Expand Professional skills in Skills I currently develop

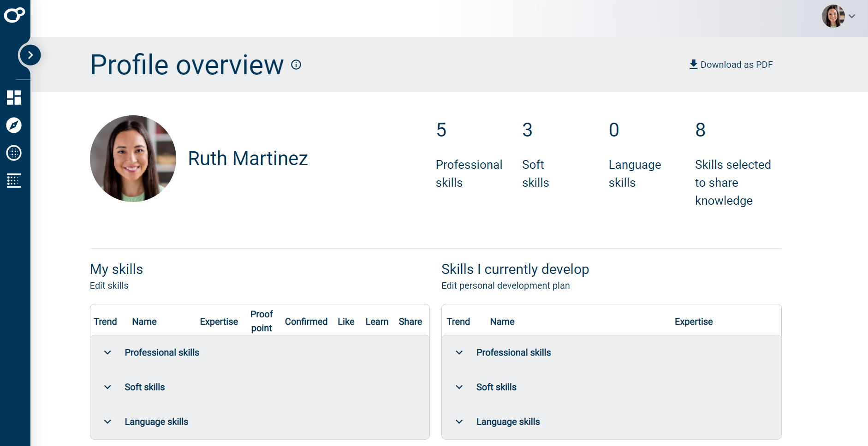[459, 352]
